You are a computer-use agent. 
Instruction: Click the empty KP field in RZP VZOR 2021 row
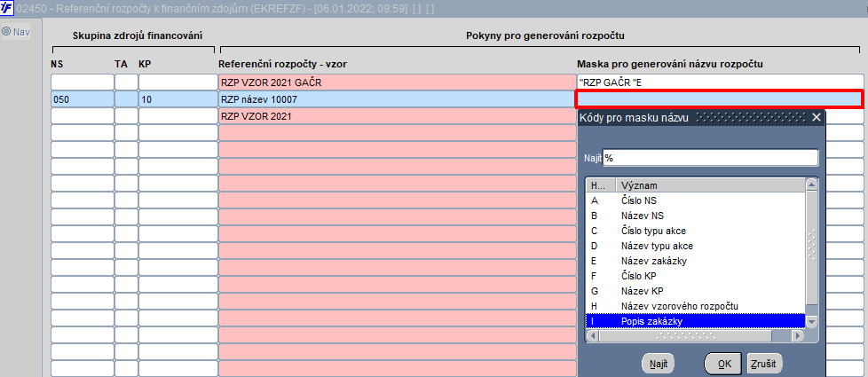pos(177,116)
